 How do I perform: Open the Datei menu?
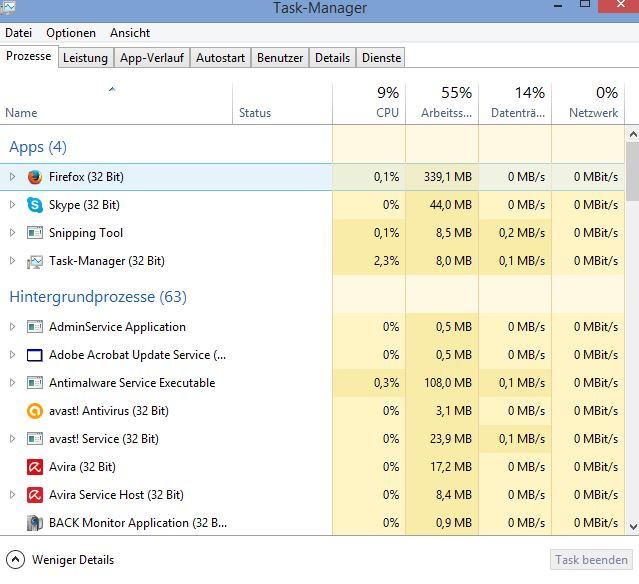point(18,33)
